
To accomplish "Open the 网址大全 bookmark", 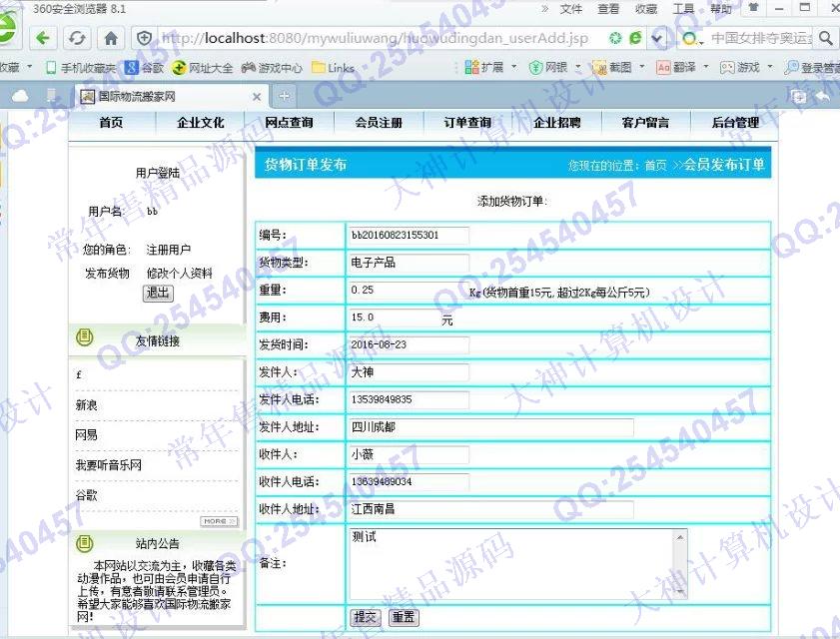I will (x=203, y=68).
